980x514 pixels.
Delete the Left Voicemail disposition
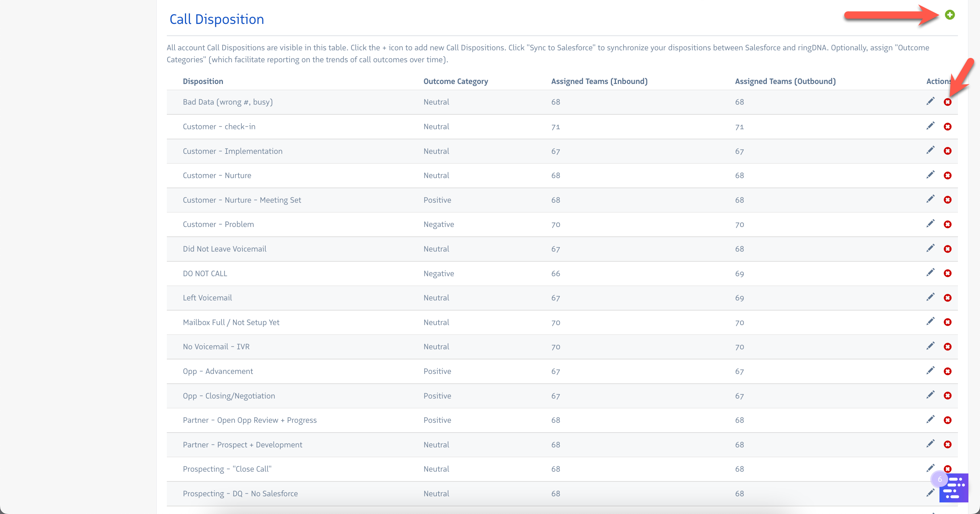[x=947, y=298]
